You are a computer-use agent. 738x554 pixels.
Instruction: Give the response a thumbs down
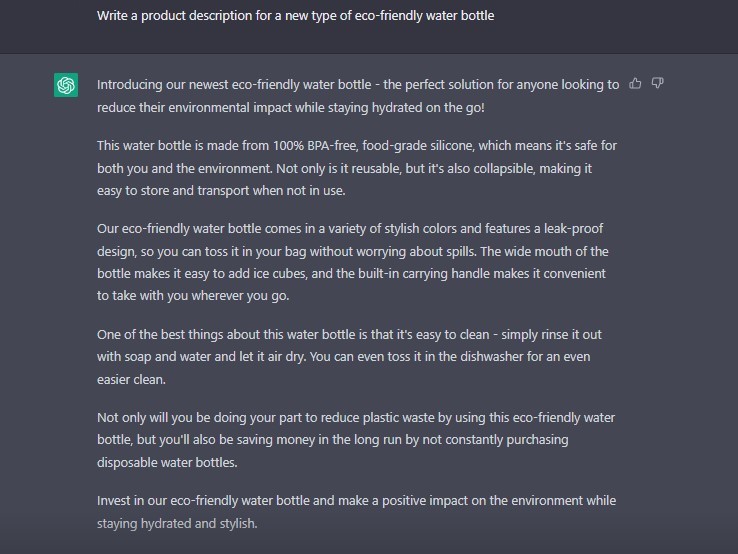click(658, 84)
